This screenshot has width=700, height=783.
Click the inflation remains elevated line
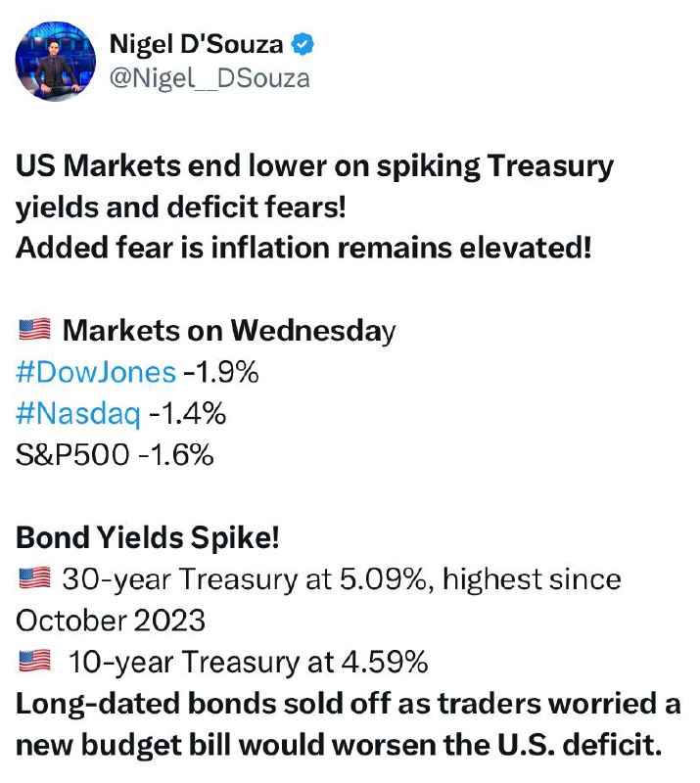(x=303, y=248)
